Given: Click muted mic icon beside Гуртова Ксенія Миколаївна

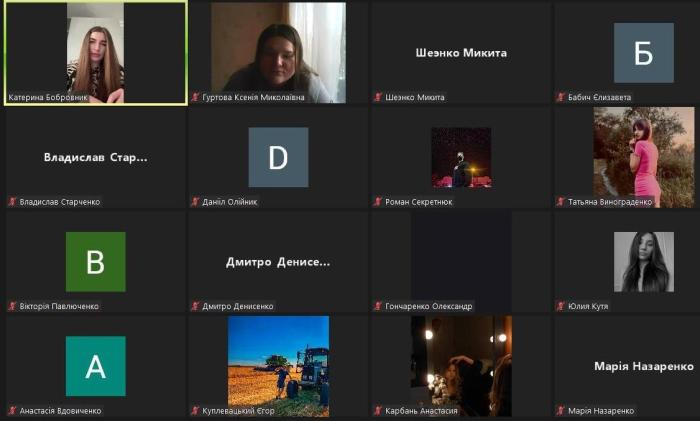Looking at the screenshot, I should click(x=196, y=97).
